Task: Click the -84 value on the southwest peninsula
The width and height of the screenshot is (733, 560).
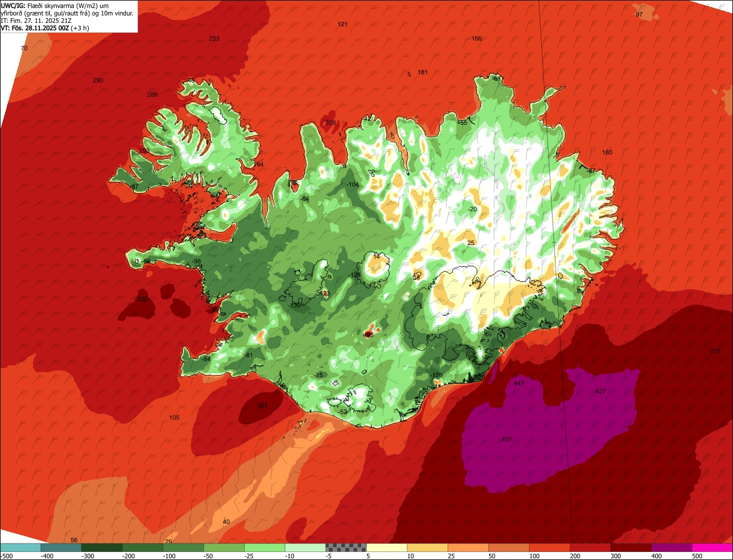Action: (x=206, y=358)
